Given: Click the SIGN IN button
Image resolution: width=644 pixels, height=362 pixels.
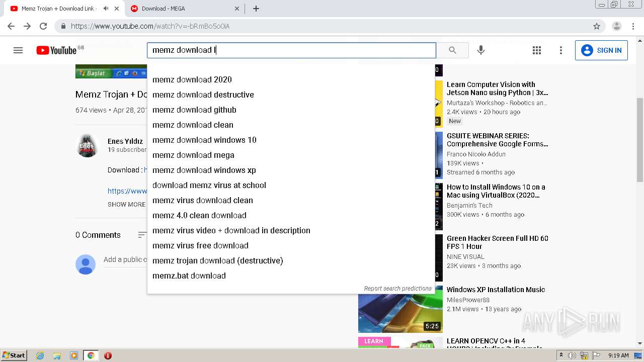Looking at the screenshot, I should (x=601, y=50).
